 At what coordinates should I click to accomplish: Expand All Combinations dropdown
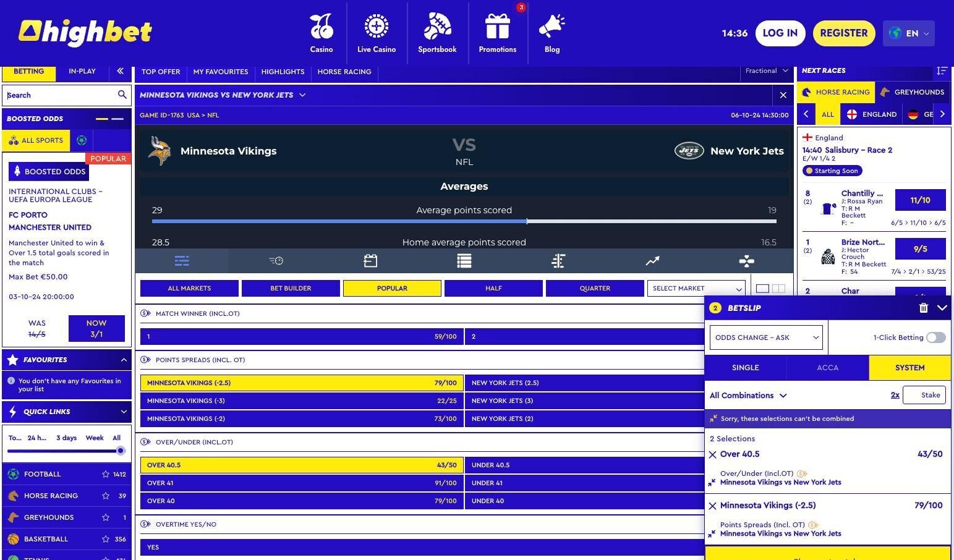(748, 396)
